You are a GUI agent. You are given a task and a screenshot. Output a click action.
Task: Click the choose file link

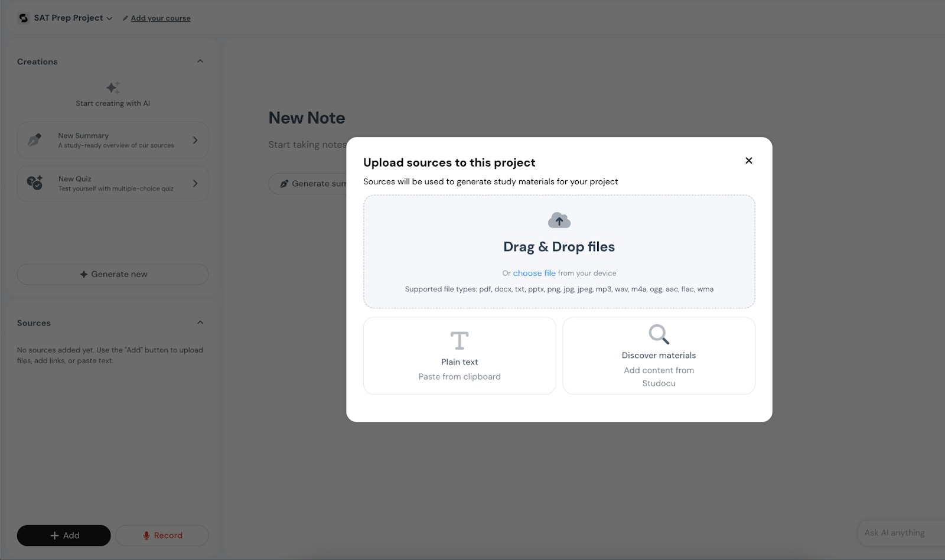[x=534, y=273]
